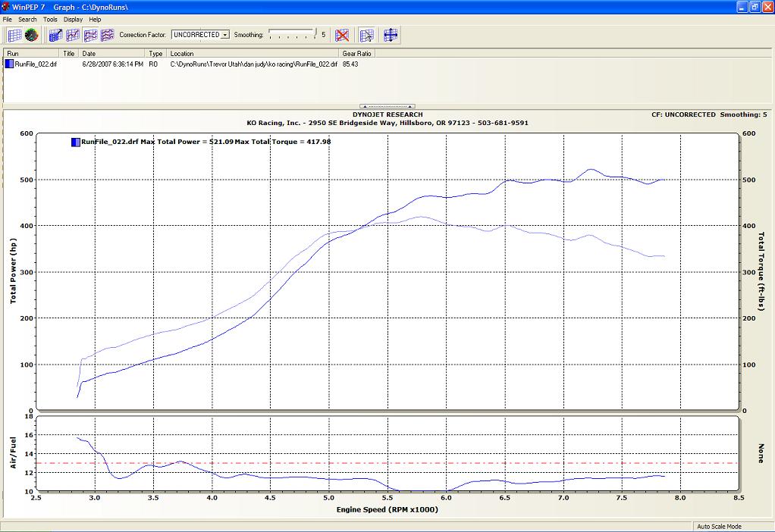Click the blue crosshair graph icon
This screenshot has height=532, width=775.
(x=391, y=35)
